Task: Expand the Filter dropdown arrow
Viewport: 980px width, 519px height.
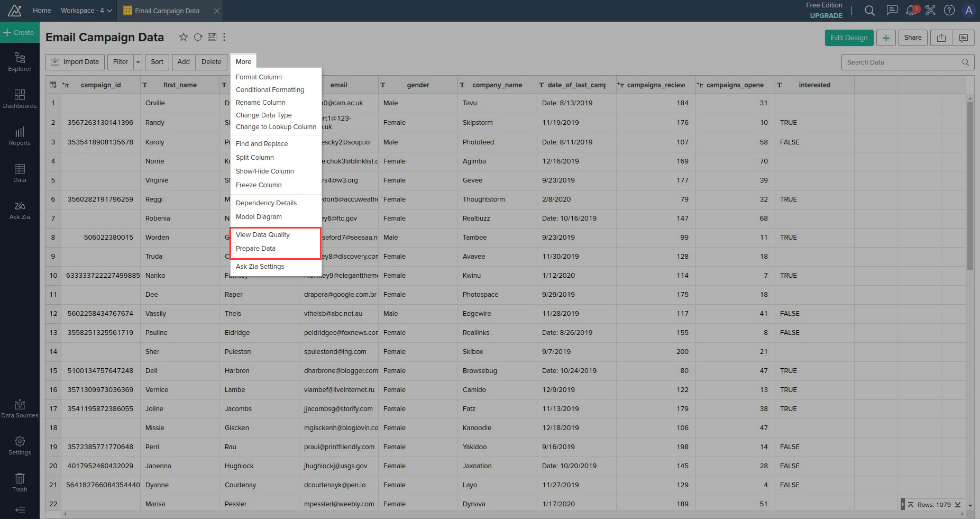Action: (x=138, y=62)
